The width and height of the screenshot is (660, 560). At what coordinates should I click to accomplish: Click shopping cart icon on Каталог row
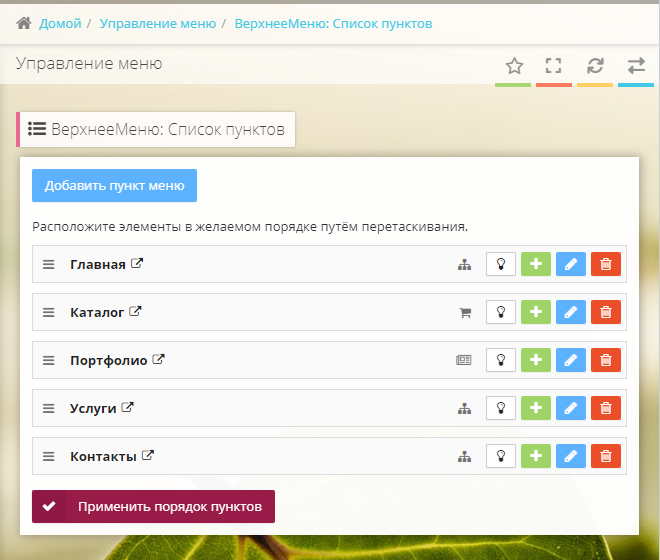pyautogui.click(x=464, y=313)
